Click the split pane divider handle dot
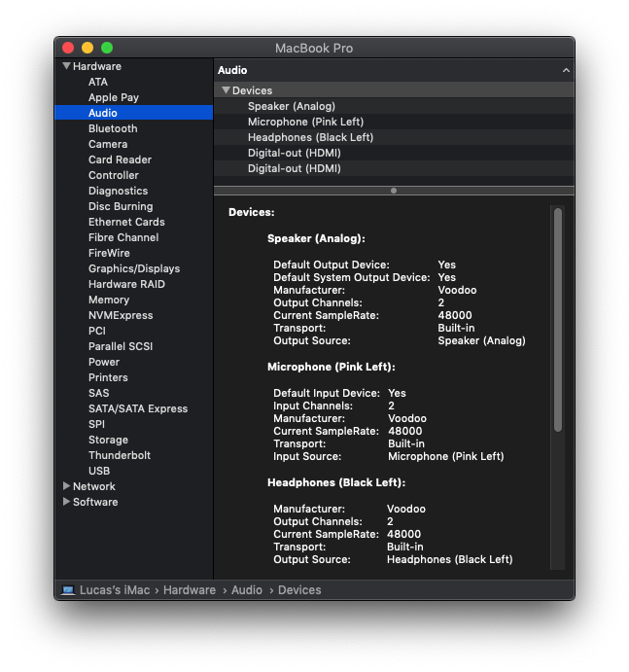 point(394,191)
